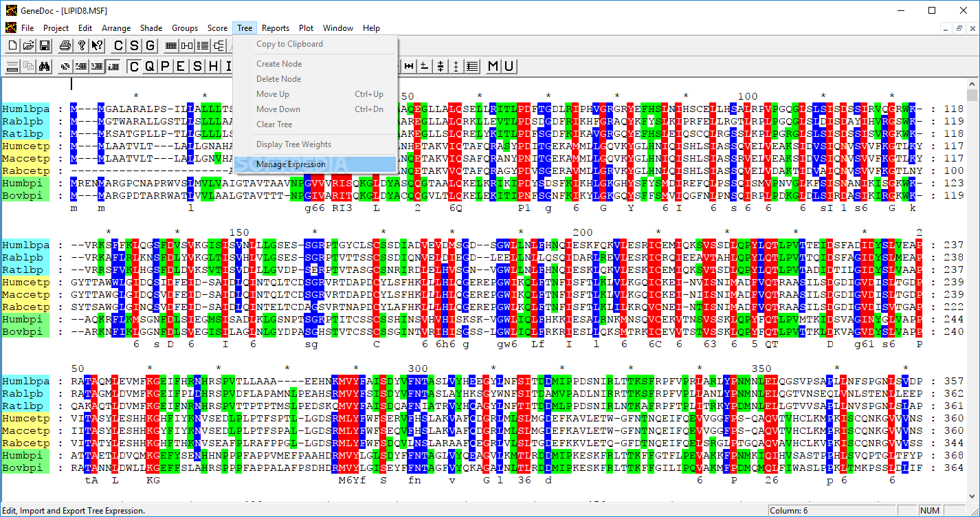This screenshot has height=517, width=980.
Task: Open the Groups menu
Action: coord(185,28)
